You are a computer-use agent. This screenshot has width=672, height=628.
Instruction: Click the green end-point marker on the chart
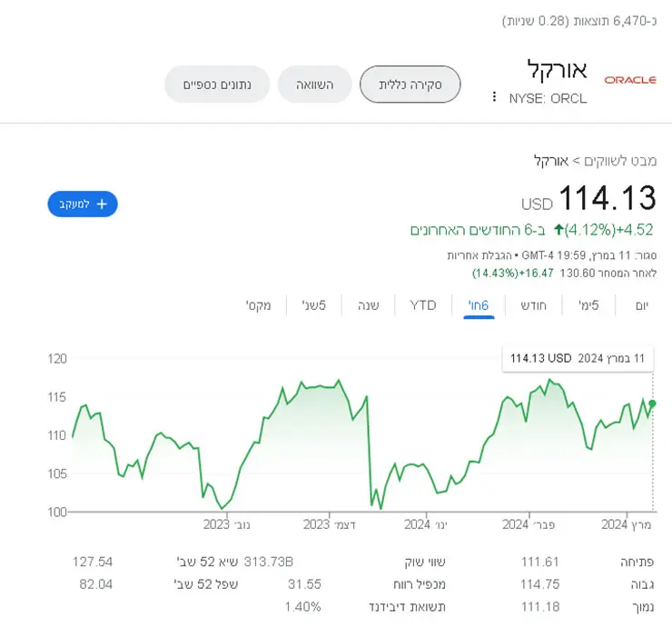[652, 404]
